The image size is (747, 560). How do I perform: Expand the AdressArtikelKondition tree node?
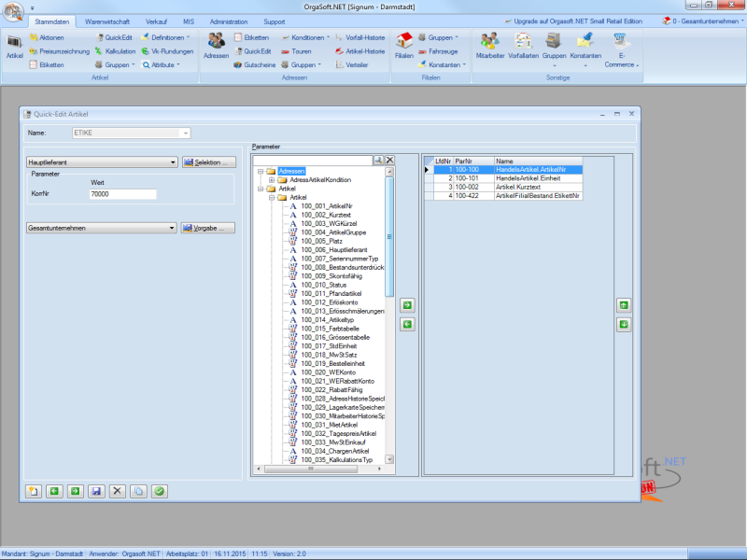point(271,180)
